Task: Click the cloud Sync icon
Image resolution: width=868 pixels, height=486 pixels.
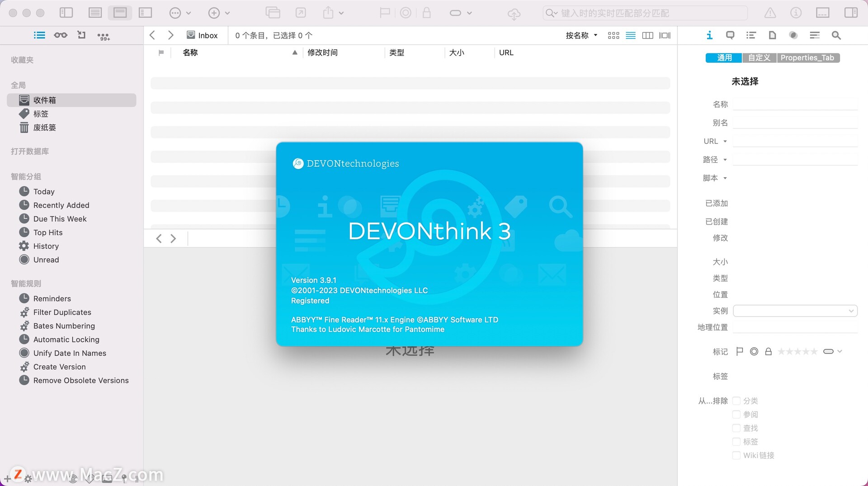Action: click(514, 14)
